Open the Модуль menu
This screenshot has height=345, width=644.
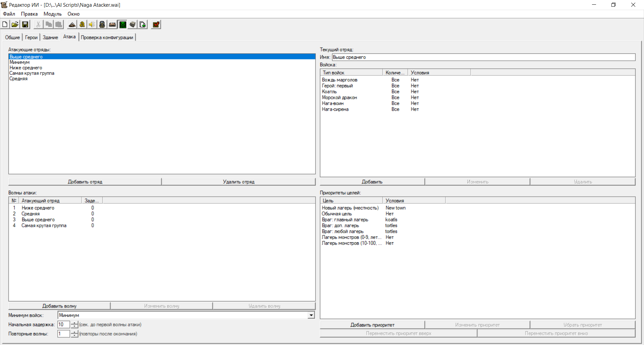click(53, 14)
